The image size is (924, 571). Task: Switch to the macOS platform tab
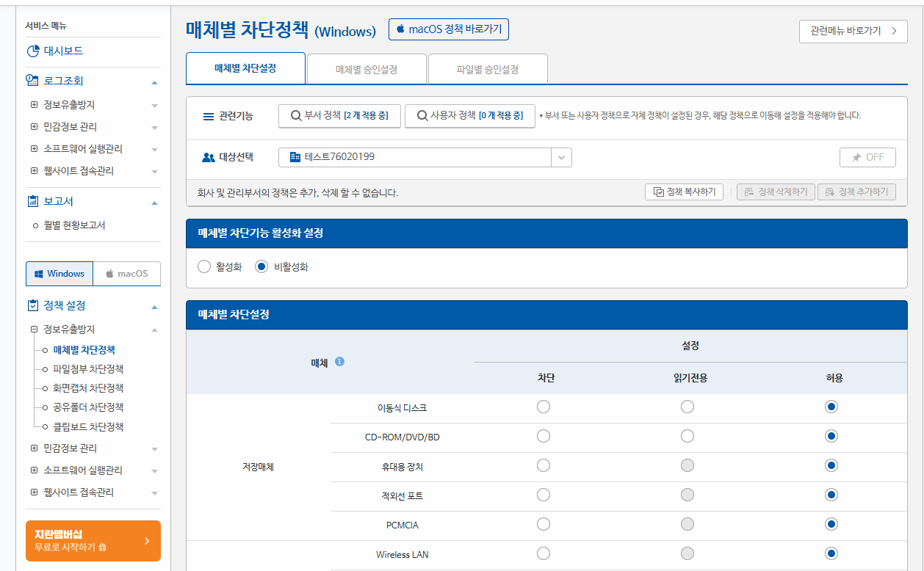126,273
